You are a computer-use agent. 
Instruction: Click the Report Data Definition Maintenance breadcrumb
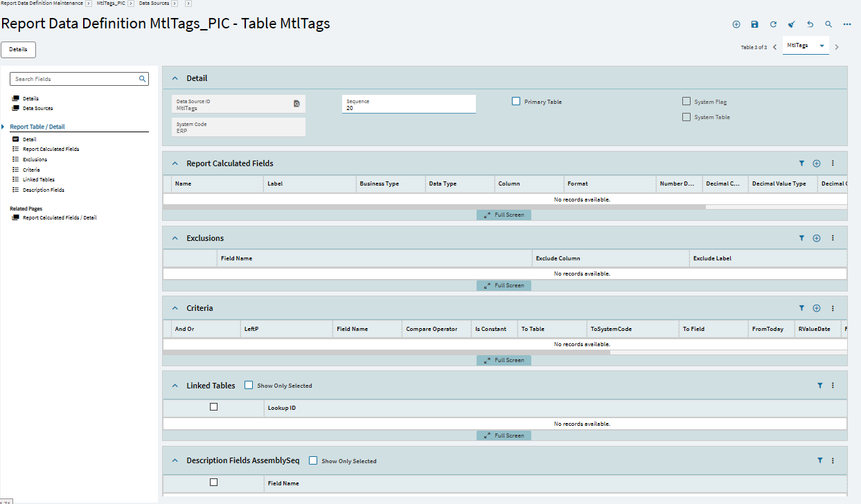tap(42, 3)
